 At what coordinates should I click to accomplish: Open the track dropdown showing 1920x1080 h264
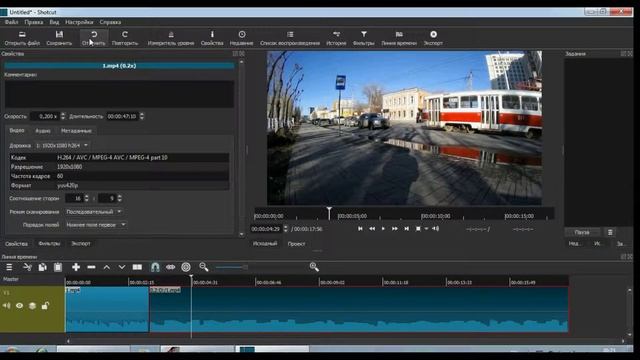pyautogui.click(x=62, y=145)
